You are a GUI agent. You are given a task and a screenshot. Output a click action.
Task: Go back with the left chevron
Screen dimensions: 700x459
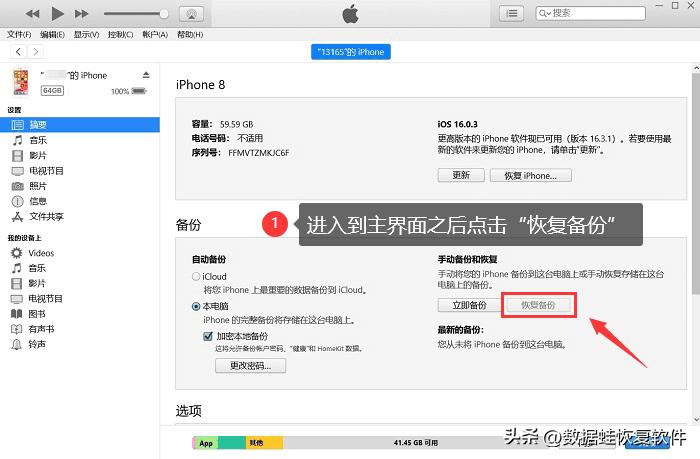[x=18, y=52]
